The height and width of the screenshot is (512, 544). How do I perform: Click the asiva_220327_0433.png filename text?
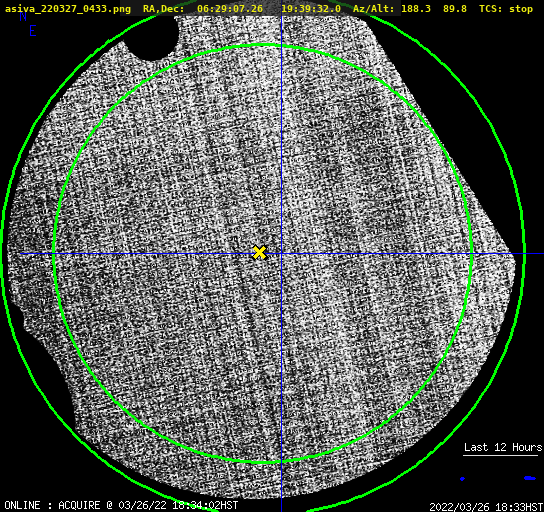click(x=68, y=9)
